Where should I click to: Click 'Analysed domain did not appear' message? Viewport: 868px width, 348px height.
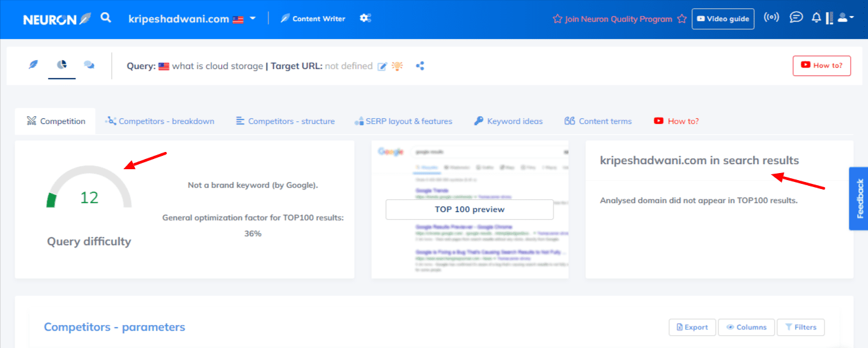(699, 200)
